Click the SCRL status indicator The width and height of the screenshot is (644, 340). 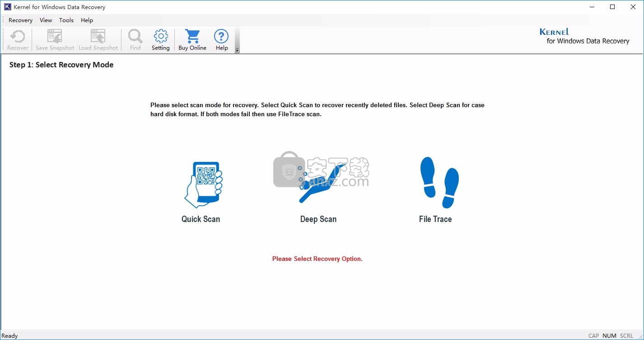point(626,336)
